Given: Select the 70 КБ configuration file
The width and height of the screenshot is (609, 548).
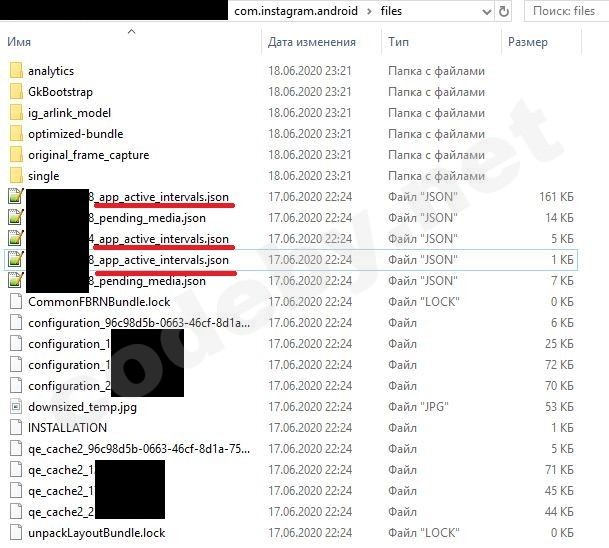Looking at the screenshot, I should pyautogui.click(x=69, y=386).
